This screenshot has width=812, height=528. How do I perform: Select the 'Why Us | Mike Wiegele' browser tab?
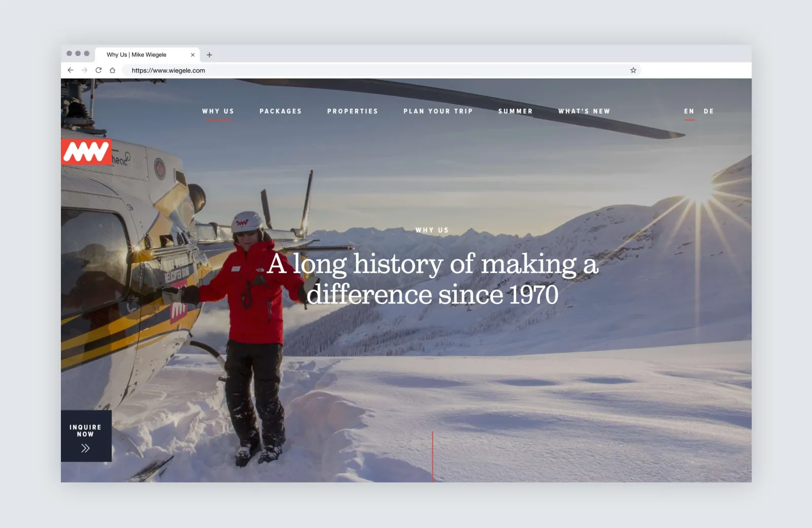(x=137, y=55)
